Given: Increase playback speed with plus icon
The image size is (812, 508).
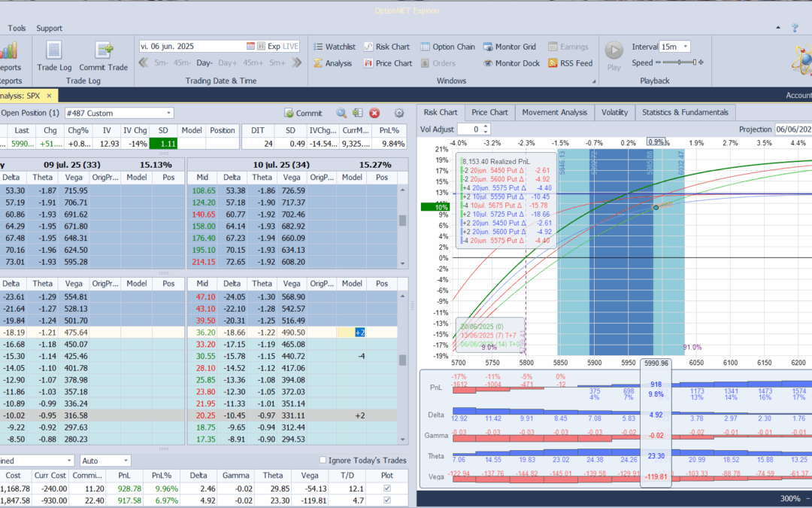Looking at the screenshot, I should 701,62.
